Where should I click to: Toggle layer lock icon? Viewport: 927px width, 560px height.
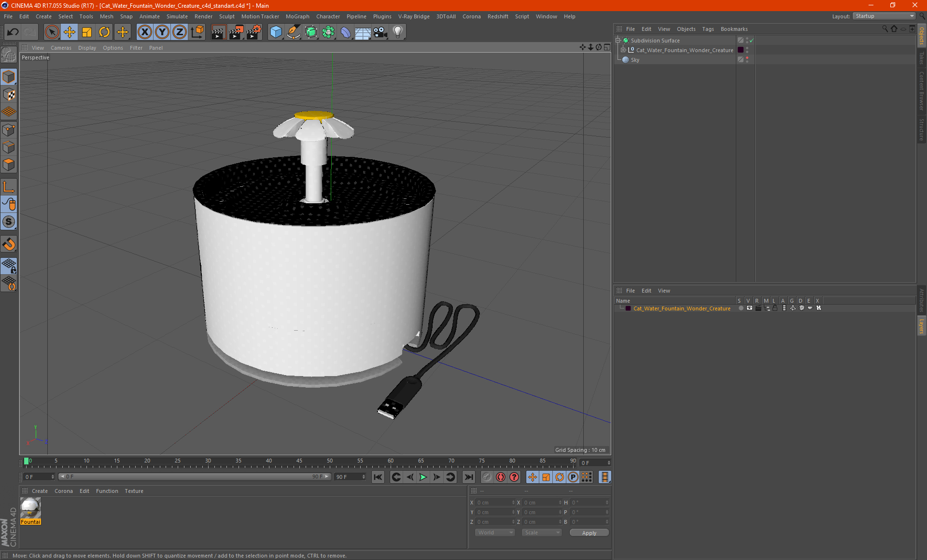click(x=775, y=308)
